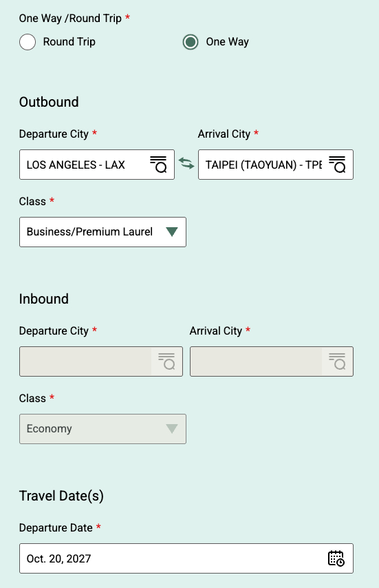This screenshot has height=588, width=379.
Task: Click the LOS ANGELES - LAX departure field
Action: coord(97,165)
